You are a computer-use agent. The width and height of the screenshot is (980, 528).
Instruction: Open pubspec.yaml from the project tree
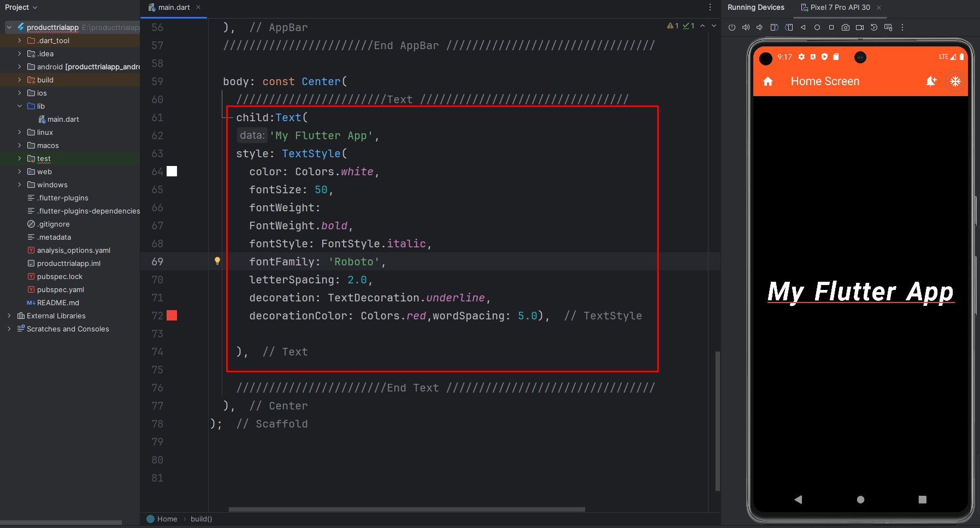pos(60,289)
